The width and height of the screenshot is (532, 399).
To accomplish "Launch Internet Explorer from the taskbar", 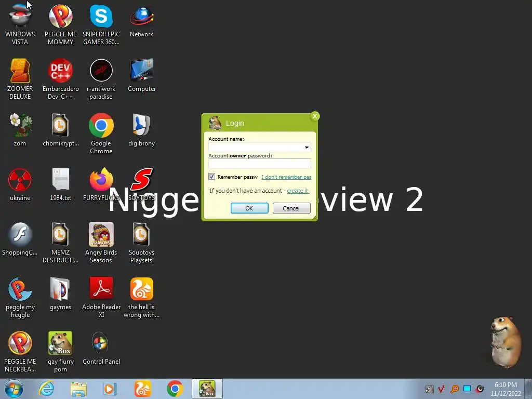I will point(46,389).
